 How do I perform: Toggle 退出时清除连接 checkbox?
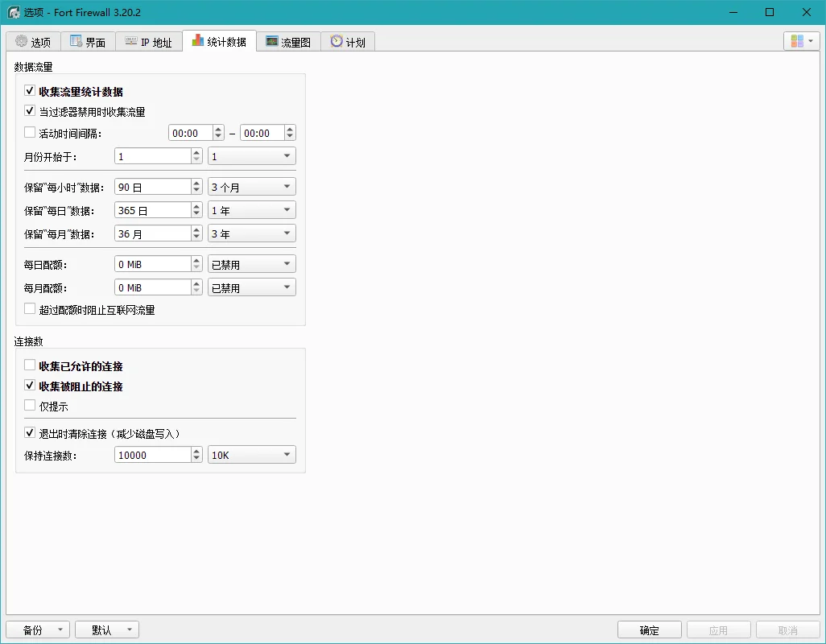click(30, 433)
